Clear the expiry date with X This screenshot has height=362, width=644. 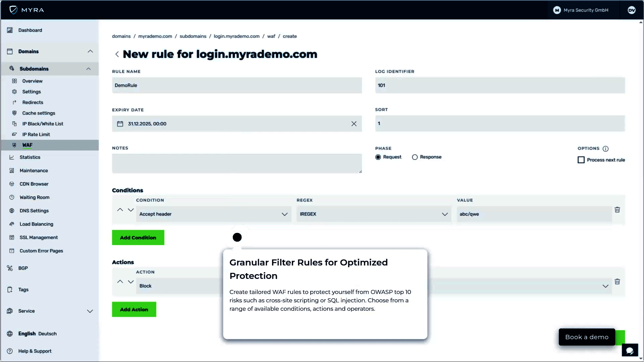(354, 124)
